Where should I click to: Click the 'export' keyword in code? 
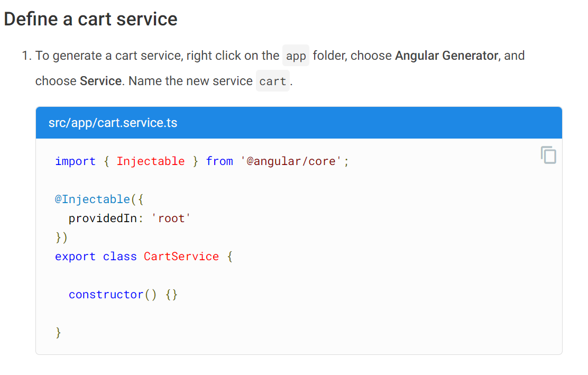[x=75, y=257]
